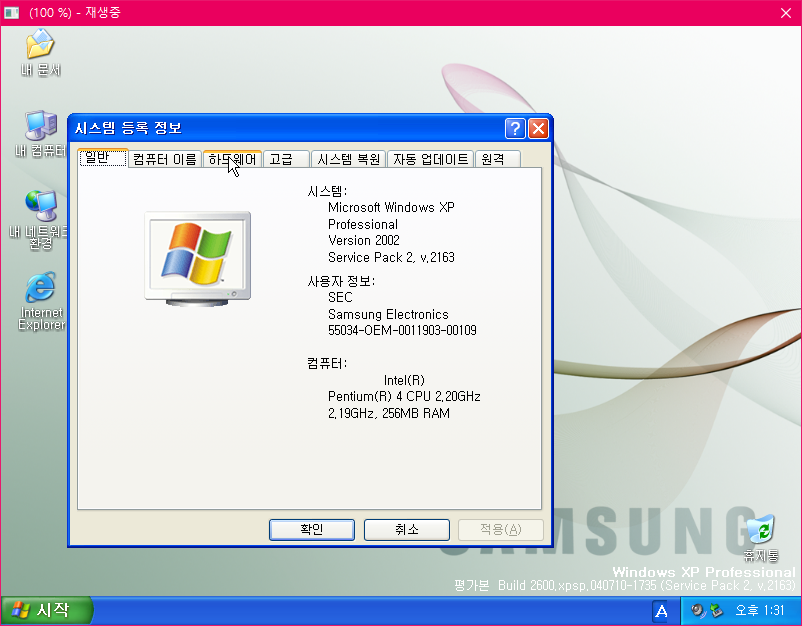Click the user name text SEC
802x626 pixels.
[x=340, y=297]
